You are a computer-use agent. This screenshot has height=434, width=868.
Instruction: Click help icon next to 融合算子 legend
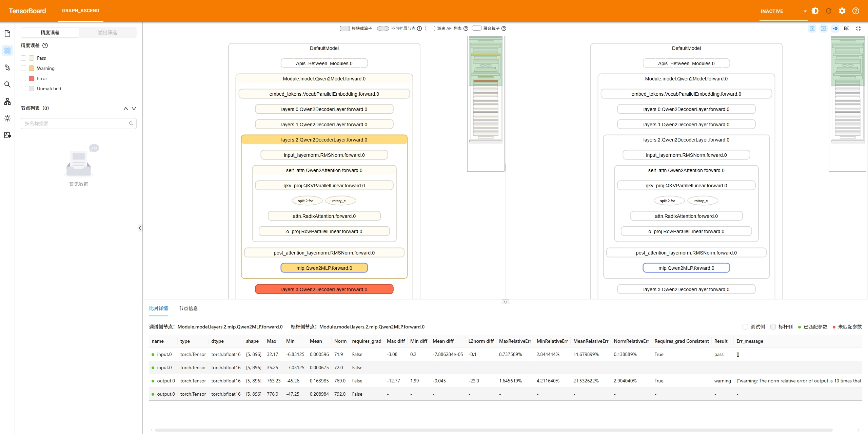[504, 29]
